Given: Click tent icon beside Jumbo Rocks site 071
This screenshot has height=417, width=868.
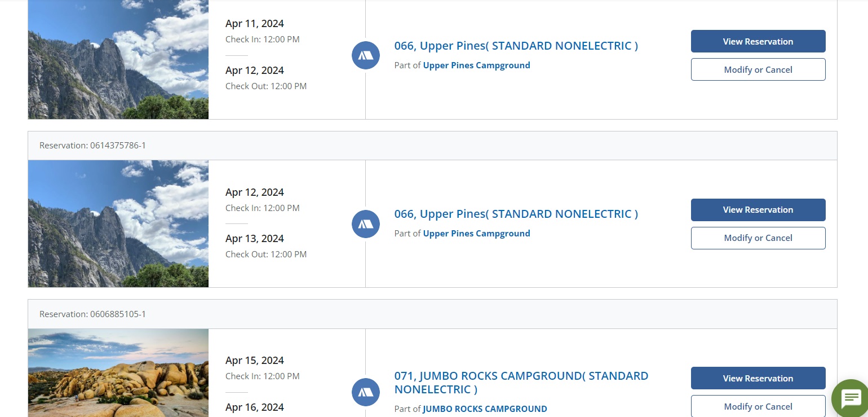Looking at the screenshot, I should [x=366, y=392].
